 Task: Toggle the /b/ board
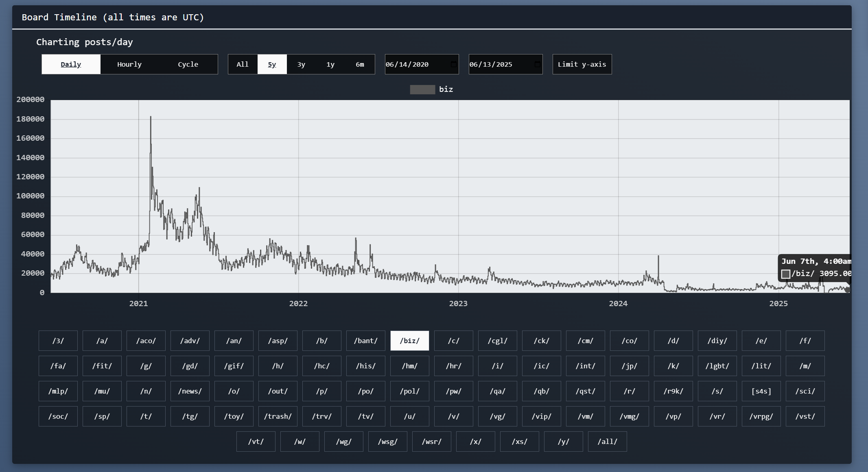pos(322,341)
